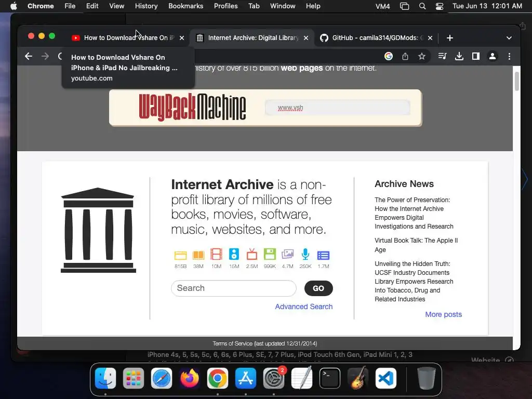Click the forward navigation arrow
Image resolution: width=532 pixels, height=399 pixels.
(45, 56)
